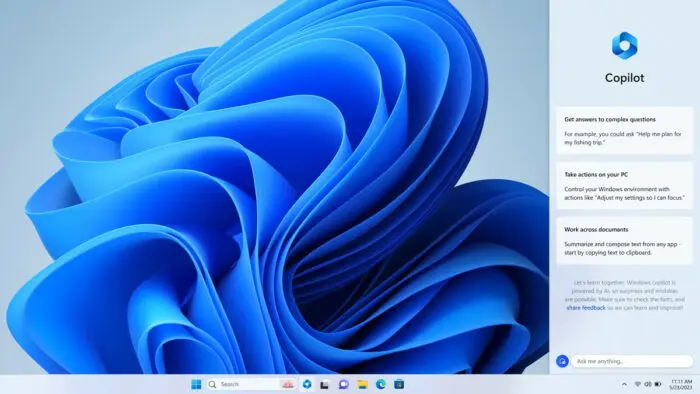This screenshot has height=394, width=700.
Task: Click the battery status icon
Action: pos(658,384)
